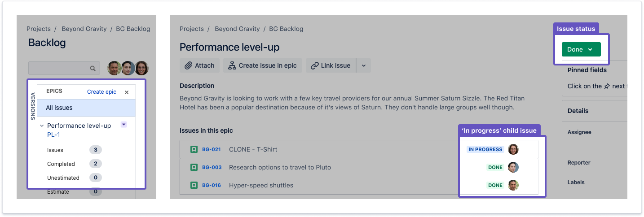Click the assignee avatar on Hyper-speed shuttles row
Screen dimensions: 644x217
(513, 185)
